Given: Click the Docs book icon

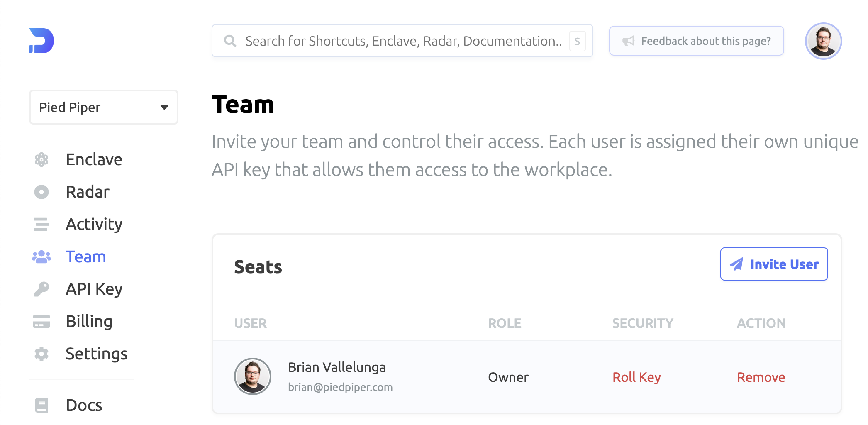Looking at the screenshot, I should 41,405.
